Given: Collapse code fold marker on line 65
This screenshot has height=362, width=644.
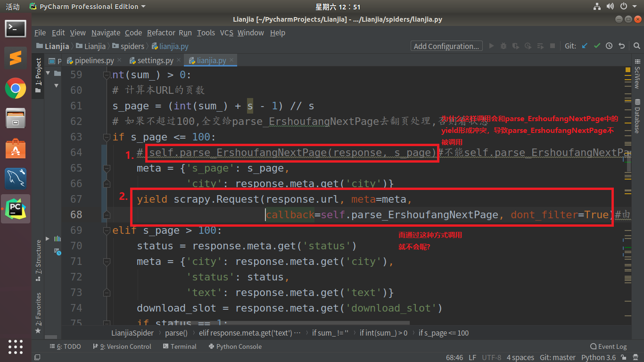Looking at the screenshot, I should pos(107,168).
